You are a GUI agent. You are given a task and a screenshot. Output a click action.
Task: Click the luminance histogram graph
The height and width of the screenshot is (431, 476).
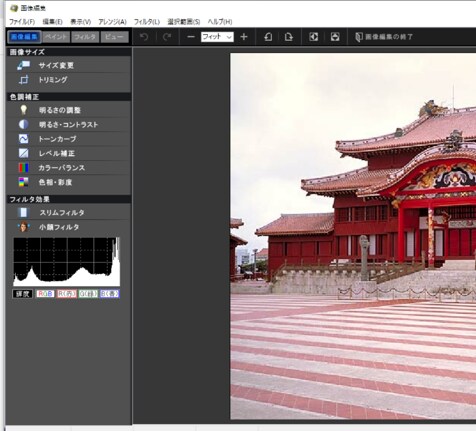pos(66,262)
